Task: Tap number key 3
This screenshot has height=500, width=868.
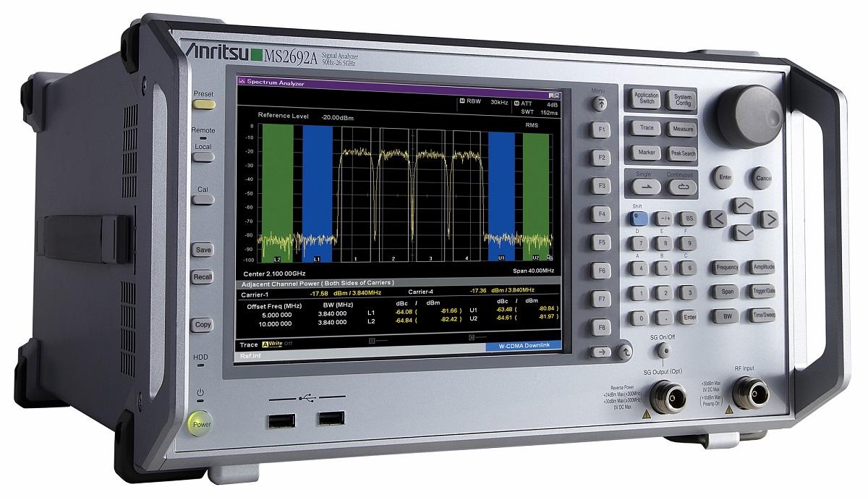Action: pyautogui.click(x=689, y=292)
